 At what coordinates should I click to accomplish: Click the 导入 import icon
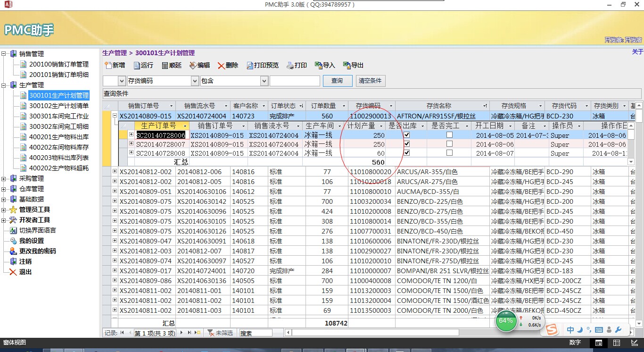(x=319, y=66)
